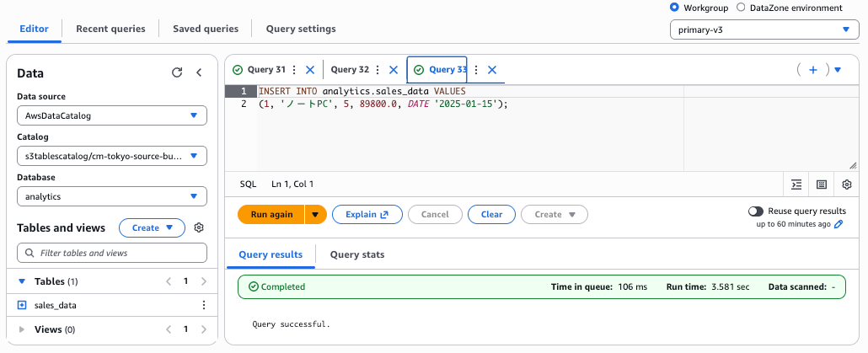The image size is (868, 353).
Task: Edit reuse query results duration
Action: [x=839, y=224]
